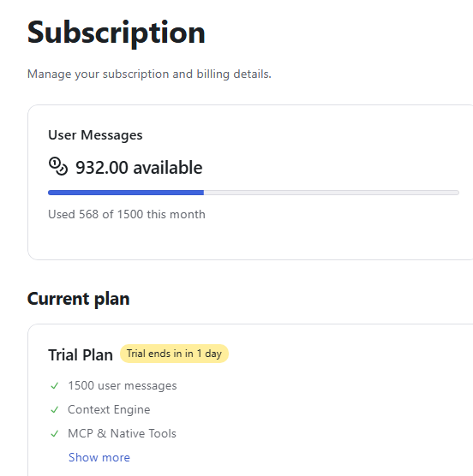
Task: Click the Current plan section heading
Action: [78, 299]
